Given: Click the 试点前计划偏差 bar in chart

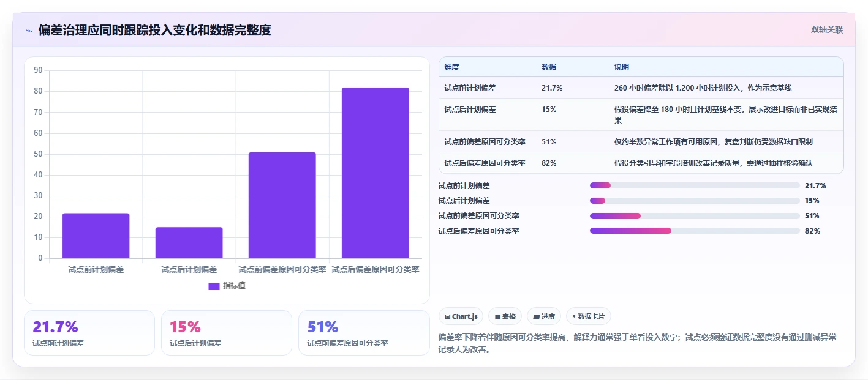Looking at the screenshot, I should [96, 236].
